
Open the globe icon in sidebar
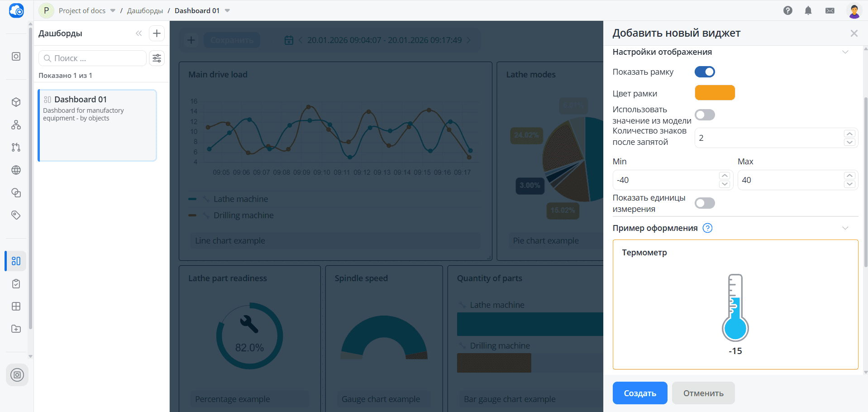pos(16,170)
